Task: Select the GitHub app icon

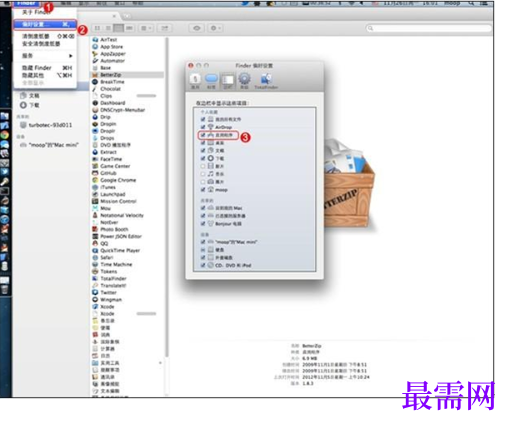Action: [95, 173]
